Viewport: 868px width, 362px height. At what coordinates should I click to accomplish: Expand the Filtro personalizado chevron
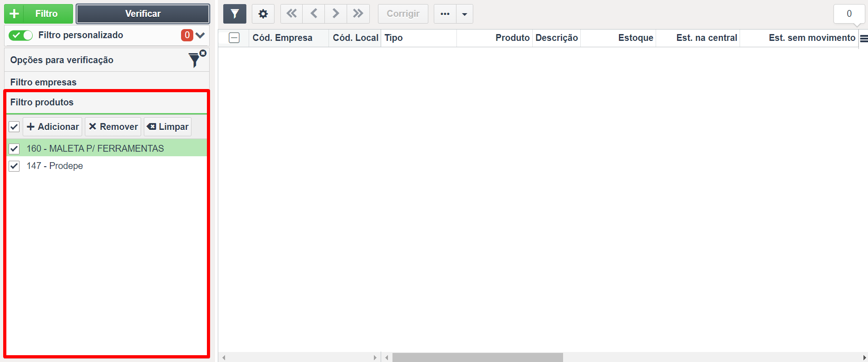tap(200, 35)
